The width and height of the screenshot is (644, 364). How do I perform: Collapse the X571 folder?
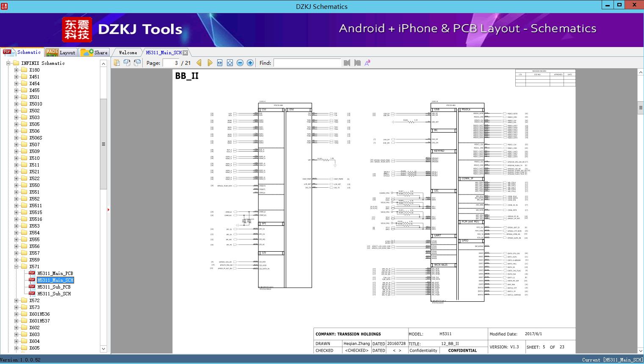click(16, 267)
